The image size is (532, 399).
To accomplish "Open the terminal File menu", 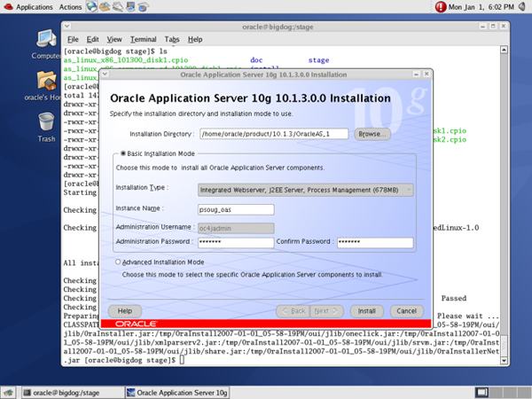I will (73, 39).
